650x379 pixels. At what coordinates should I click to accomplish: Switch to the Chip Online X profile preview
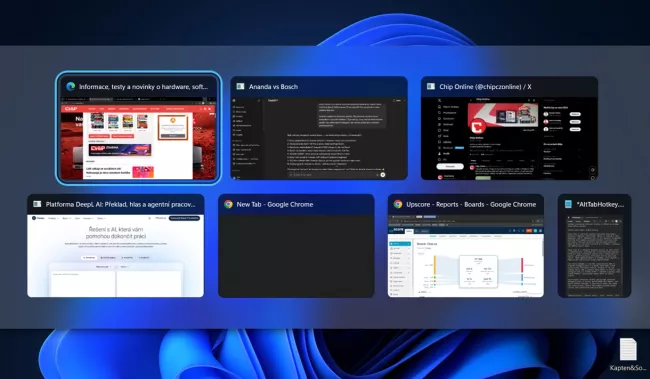pos(509,138)
